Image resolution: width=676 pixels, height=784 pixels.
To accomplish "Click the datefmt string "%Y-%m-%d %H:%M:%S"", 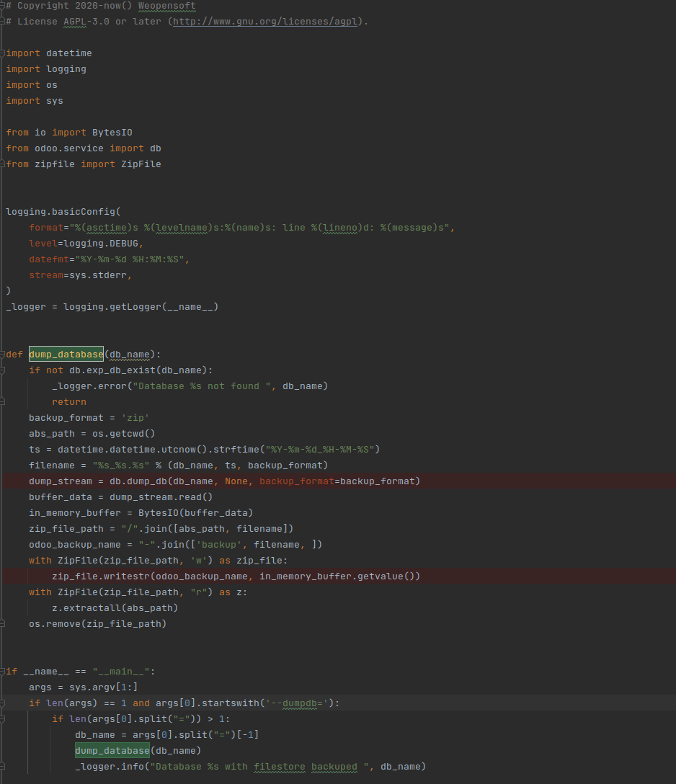I will (x=130, y=259).
